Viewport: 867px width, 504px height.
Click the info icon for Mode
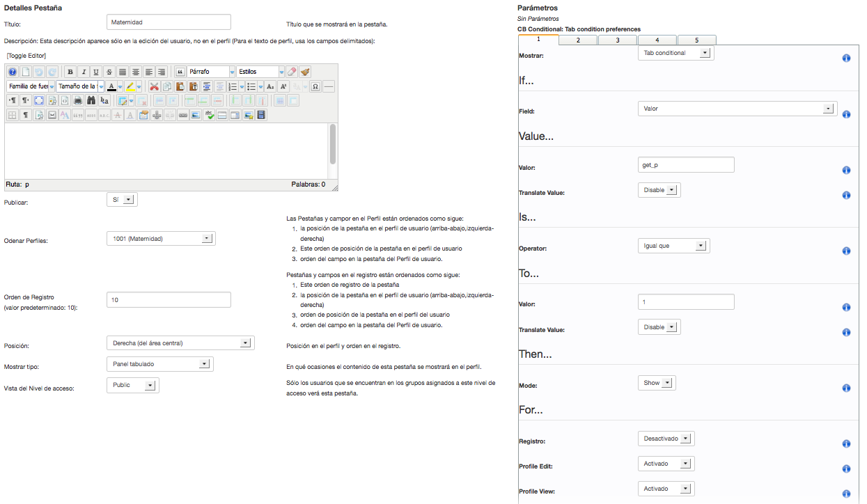click(x=846, y=388)
